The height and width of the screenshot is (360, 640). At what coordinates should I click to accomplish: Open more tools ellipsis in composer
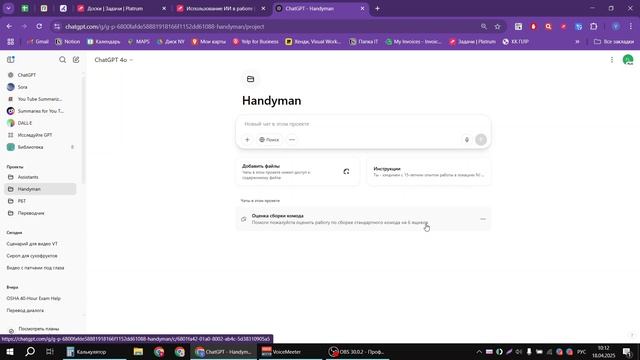[x=292, y=140]
